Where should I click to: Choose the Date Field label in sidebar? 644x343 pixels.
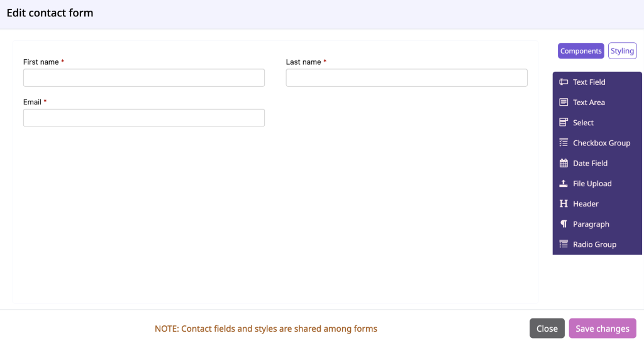[590, 163]
